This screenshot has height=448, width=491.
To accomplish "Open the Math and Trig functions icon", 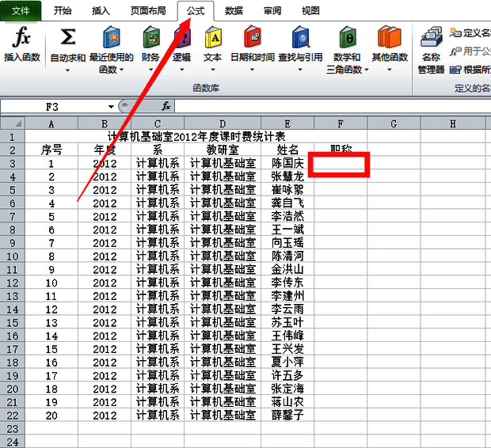I will coord(348,37).
